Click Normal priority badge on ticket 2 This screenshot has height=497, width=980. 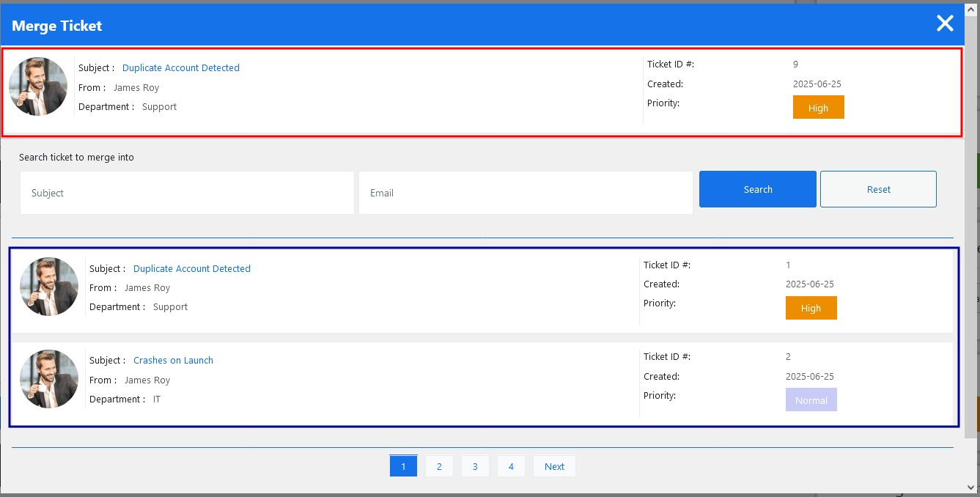tap(811, 400)
